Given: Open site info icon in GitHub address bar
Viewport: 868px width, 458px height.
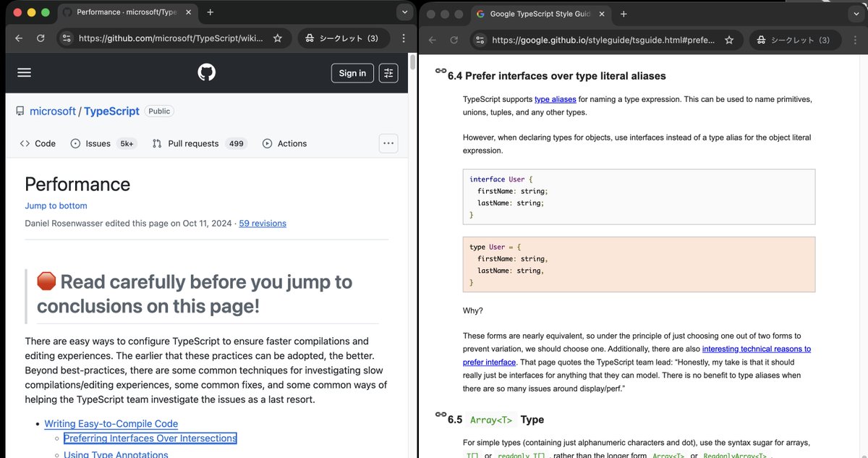Looking at the screenshot, I should coord(67,38).
